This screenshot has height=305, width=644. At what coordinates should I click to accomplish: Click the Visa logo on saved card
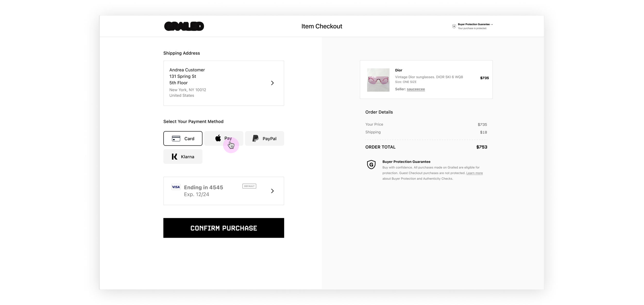click(x=176, y=187)
